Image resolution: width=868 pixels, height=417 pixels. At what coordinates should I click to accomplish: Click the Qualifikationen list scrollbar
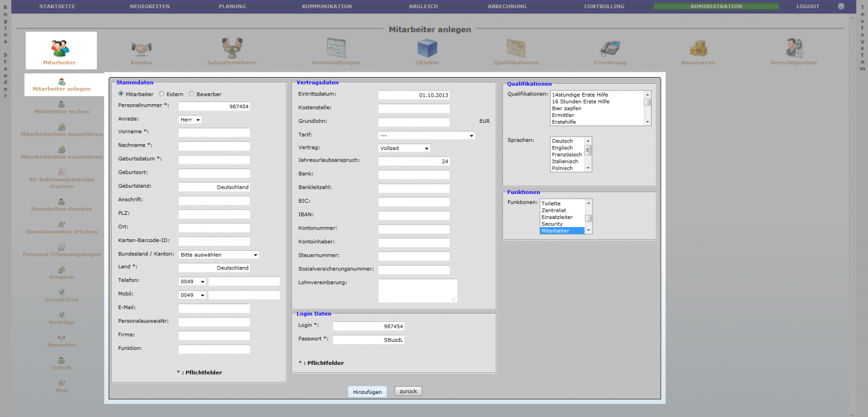pyautogui.click(x=648, y=108)
